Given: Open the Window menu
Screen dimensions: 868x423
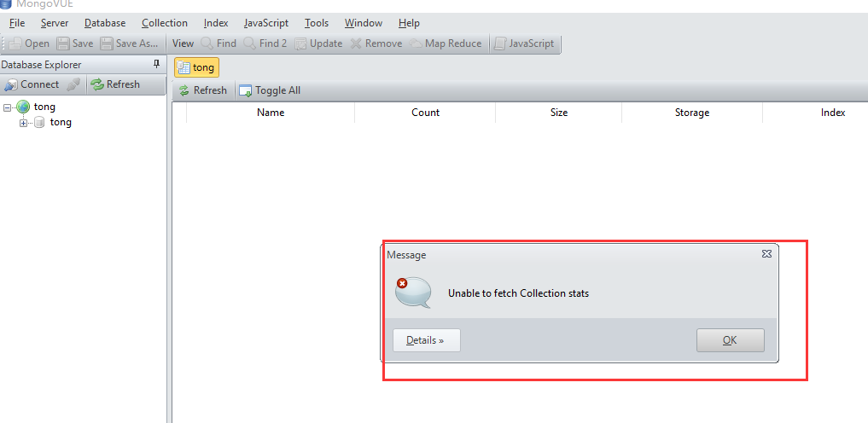Looking at the screenshot, I should coord(363,23).
